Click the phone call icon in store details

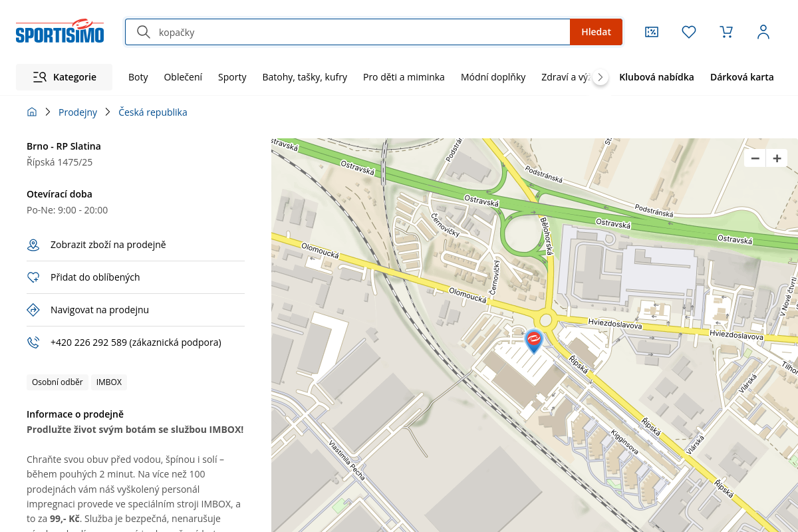coord(33,342)
